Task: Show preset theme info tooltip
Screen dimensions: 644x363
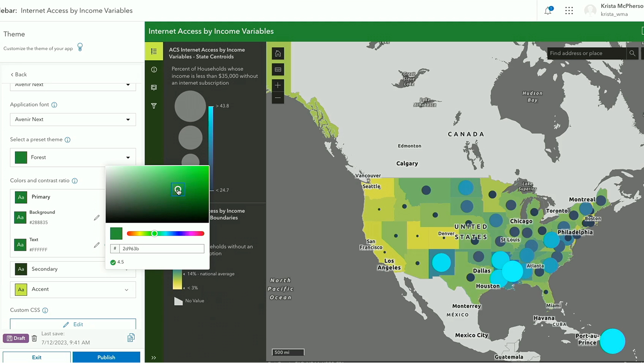Action: point(68,140)
